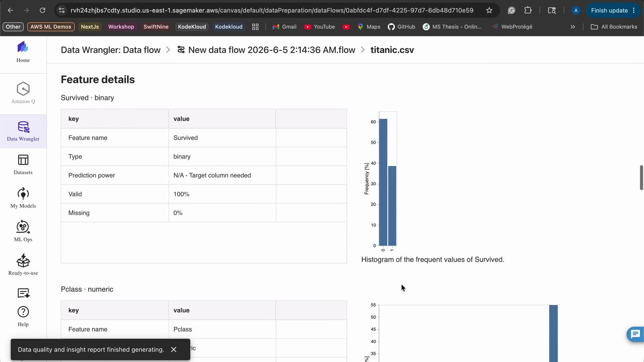644x362 pixels.
Task: Click browser back arrow
Action: click(10, 10)
